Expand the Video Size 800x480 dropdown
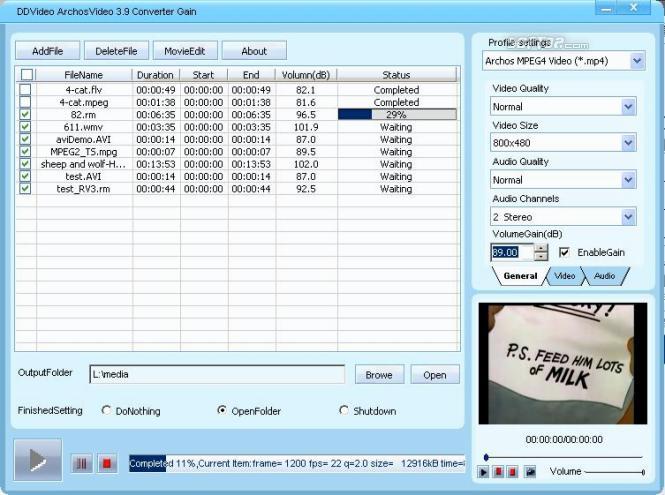Screen dimensions: 665x495 [x=629, y=143]
